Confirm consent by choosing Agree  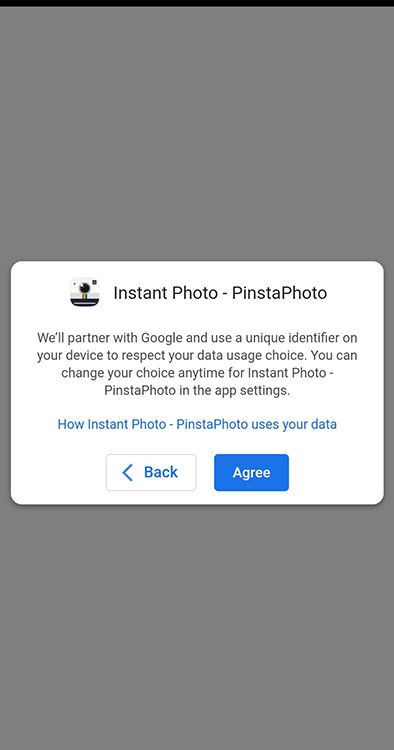pos(251,472)
